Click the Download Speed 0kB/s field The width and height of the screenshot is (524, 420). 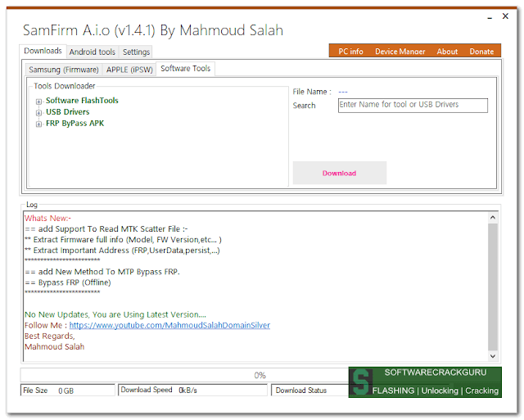click(x=192, y=390)
